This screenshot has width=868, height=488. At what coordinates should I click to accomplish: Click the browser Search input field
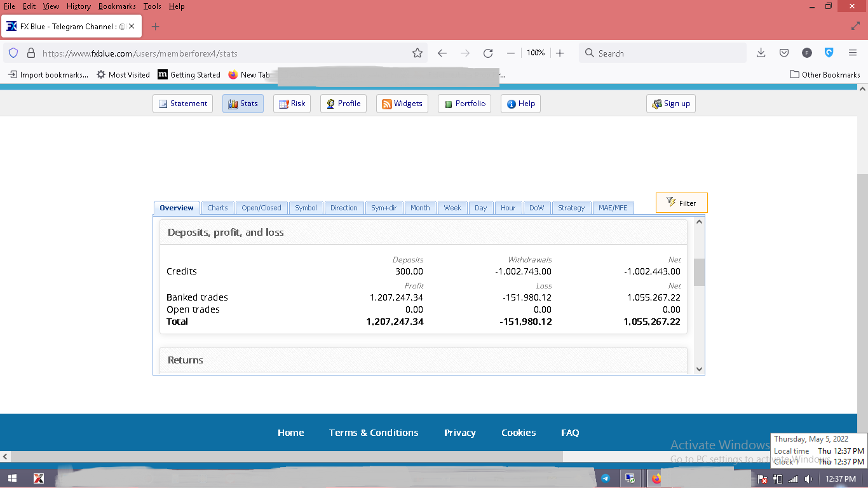pos(663,53)
